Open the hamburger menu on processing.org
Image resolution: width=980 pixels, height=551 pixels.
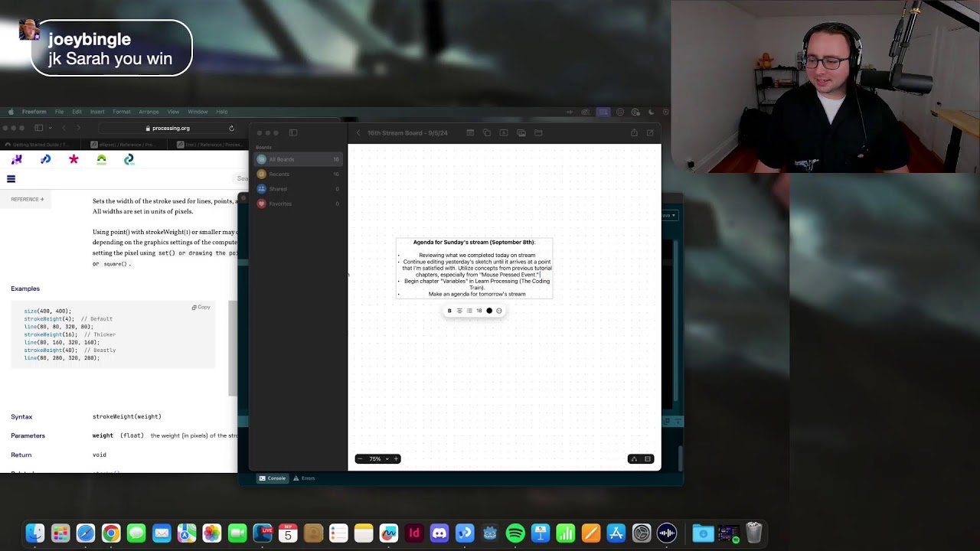tap(11, 179)
